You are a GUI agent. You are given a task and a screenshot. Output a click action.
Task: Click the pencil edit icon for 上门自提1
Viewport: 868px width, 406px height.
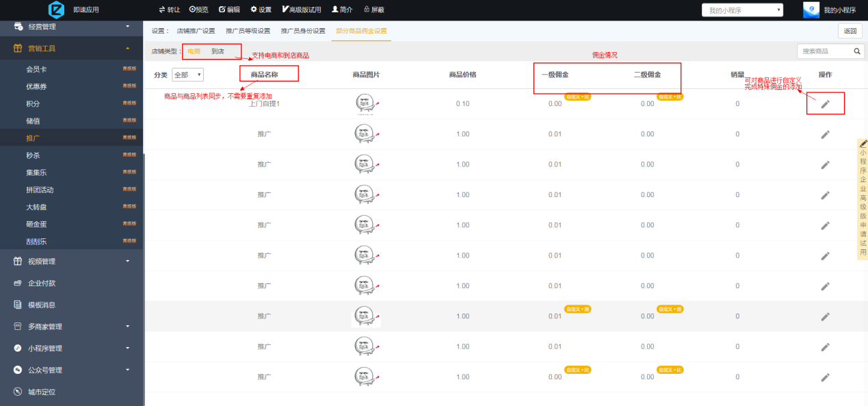click(x=825, y=104)
